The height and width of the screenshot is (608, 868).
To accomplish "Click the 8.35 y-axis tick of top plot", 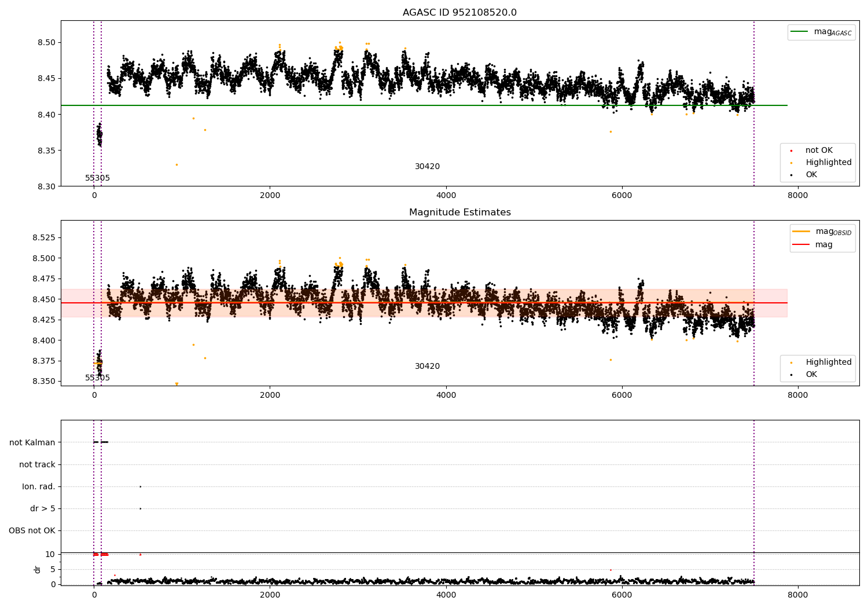I will click(x=46, y=151).
